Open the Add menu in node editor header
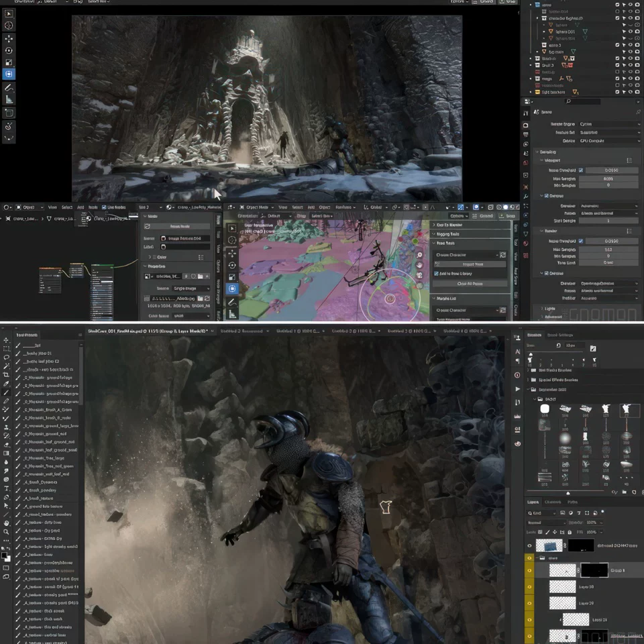This screenshot has width=644, height=644. [81, 207]
